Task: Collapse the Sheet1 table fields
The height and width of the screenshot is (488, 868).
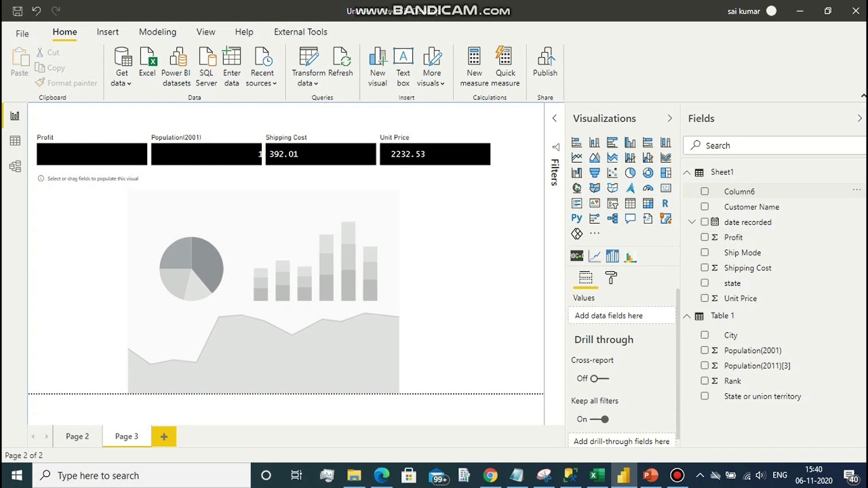Action: [x=687, y=172]
